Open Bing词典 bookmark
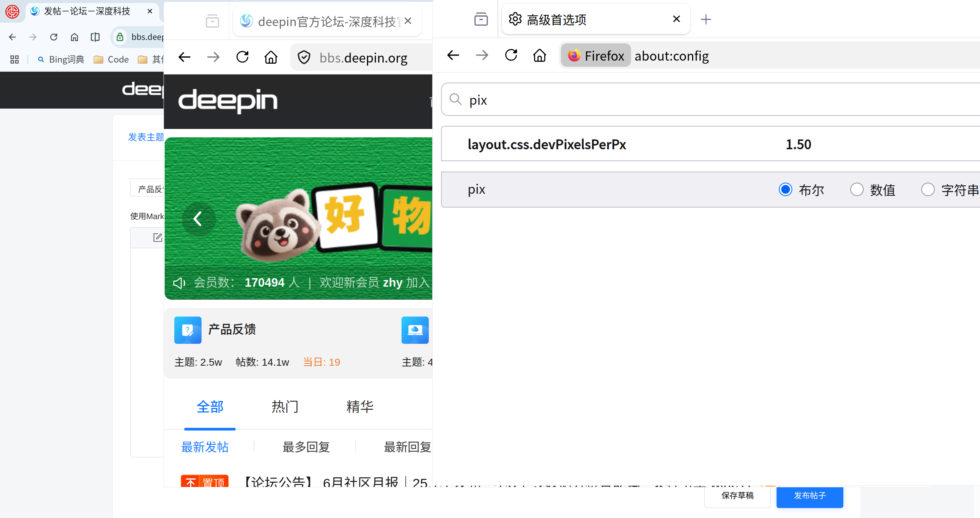980x518 pixels. click(x=61, y=59)
